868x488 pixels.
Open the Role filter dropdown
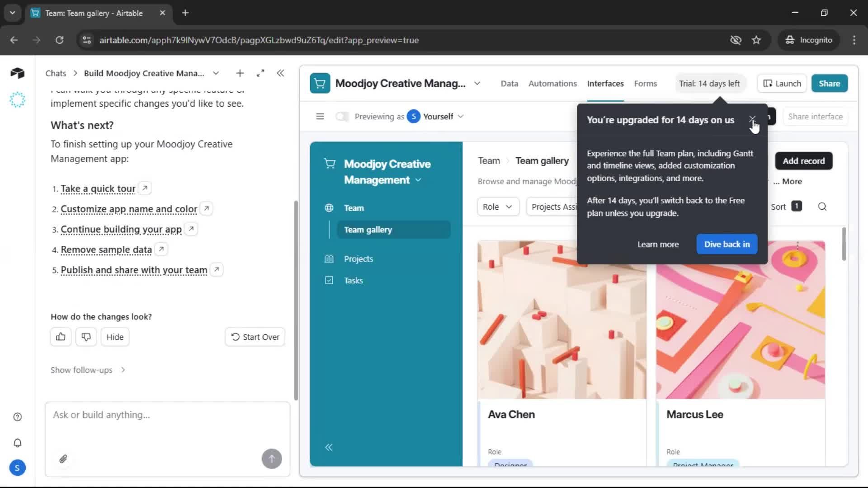(x=498, y=206)
